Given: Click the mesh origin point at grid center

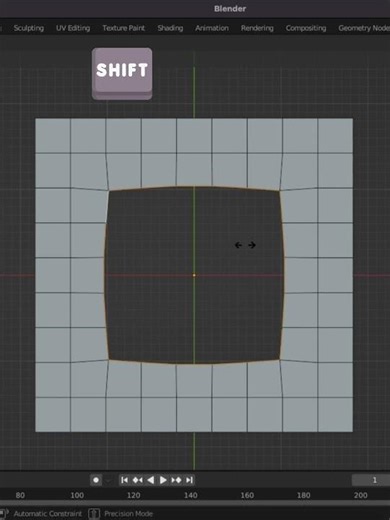Looking at the screenshot, I should coord(194,275).
